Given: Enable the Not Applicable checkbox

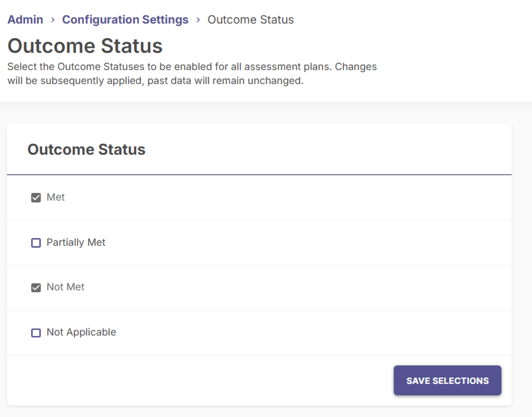Looking at the screenshot, I should pos(36,333).
